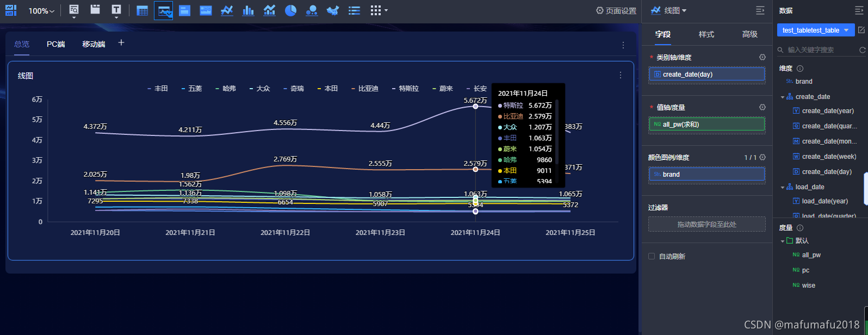
Task: Collapse the load_date tree node
Action: [783, 187]
